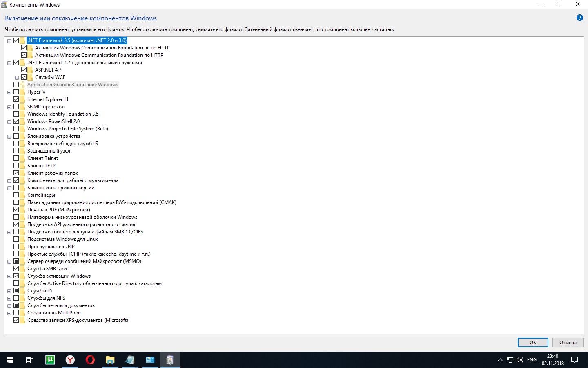Screen dimensions: 588x368
Task: Expand the Службы WCF node
Action: click(x=17, y=78)
